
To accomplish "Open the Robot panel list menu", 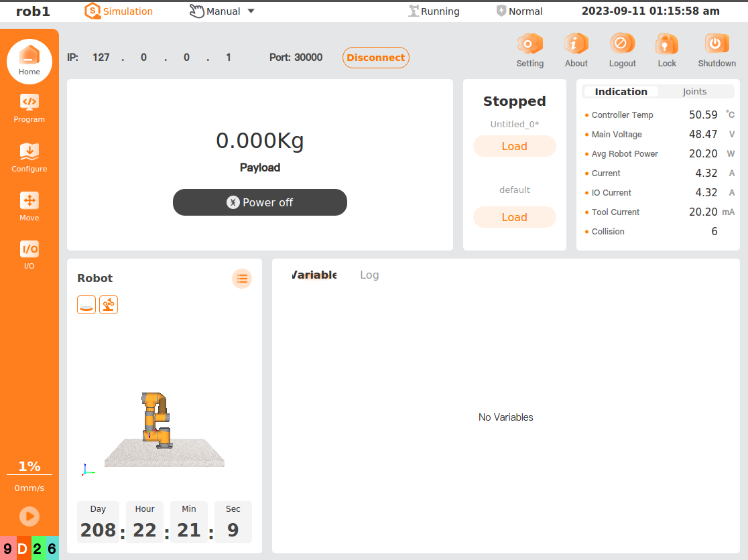I will [242, 278].
